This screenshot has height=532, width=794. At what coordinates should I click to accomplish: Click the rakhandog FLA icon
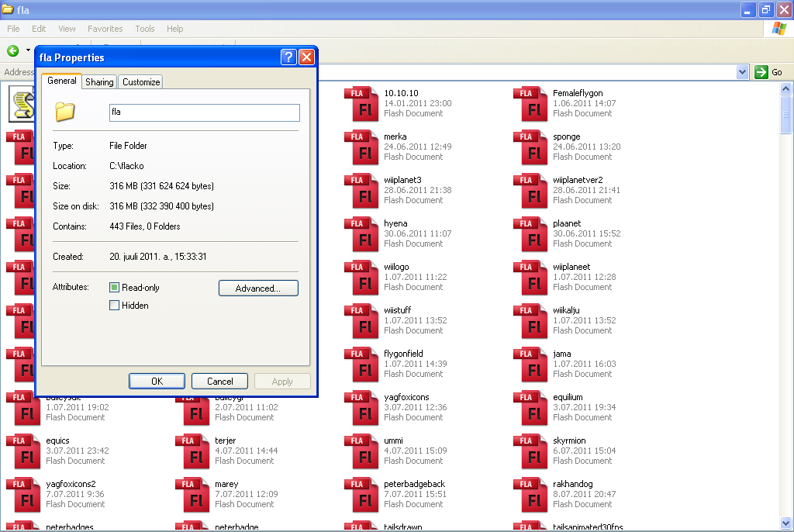(x=530, y=496)
